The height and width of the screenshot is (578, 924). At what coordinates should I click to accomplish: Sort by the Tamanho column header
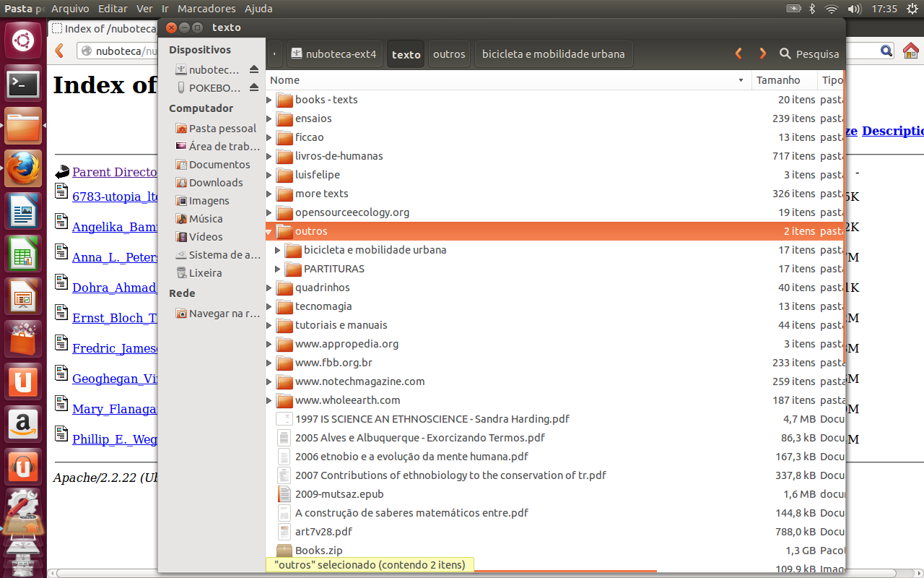tap(778, 80)
